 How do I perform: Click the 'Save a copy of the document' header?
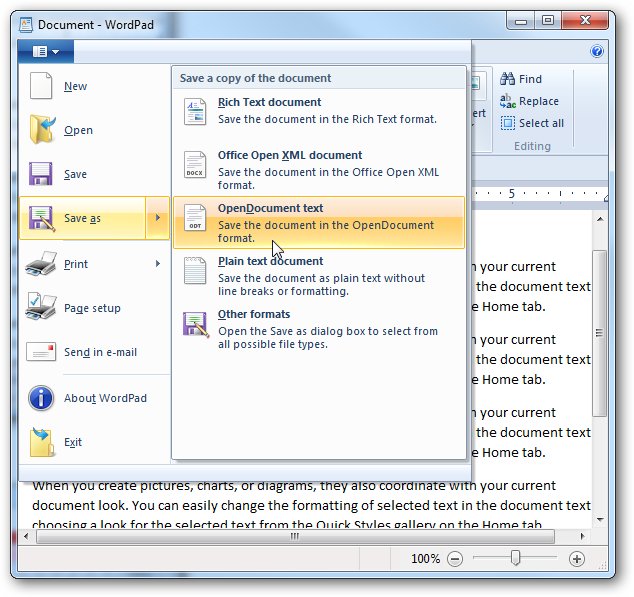[x=255, y=78]
